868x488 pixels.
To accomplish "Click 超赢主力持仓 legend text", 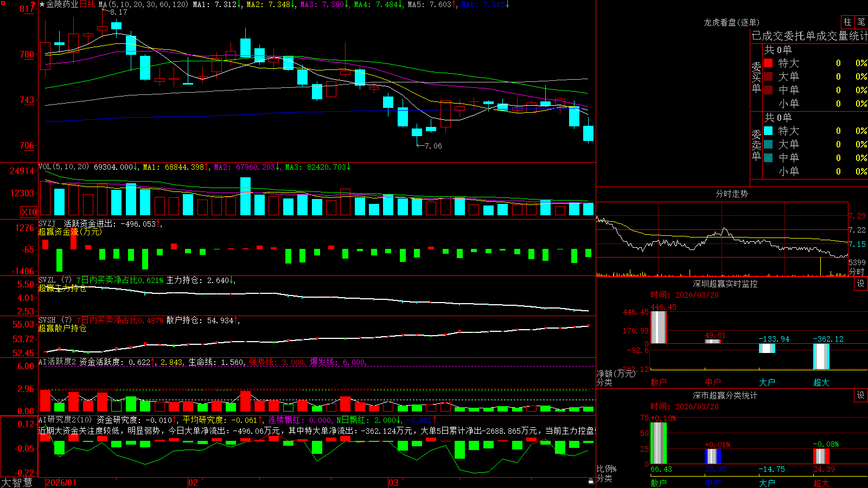I will 62,288.
